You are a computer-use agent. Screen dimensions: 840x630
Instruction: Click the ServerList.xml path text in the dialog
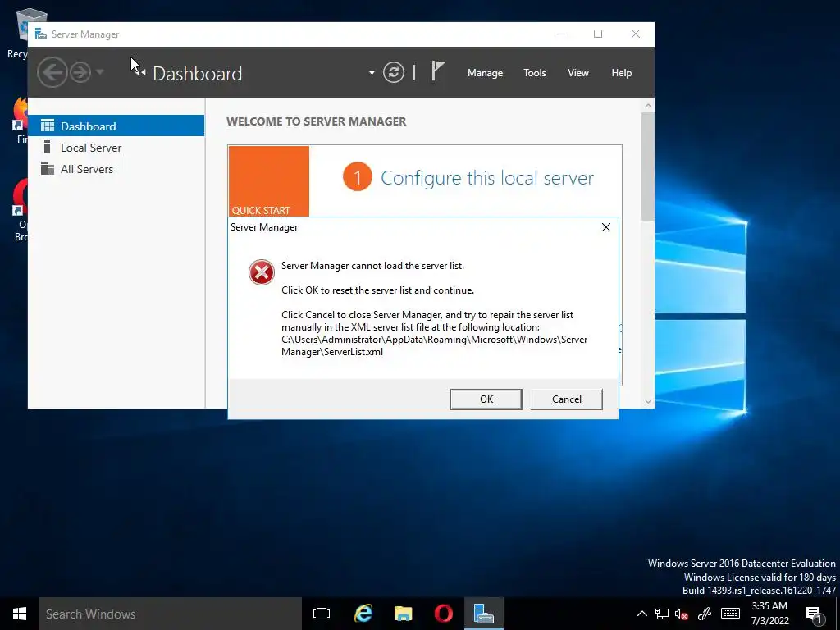(x=435, y=345)
